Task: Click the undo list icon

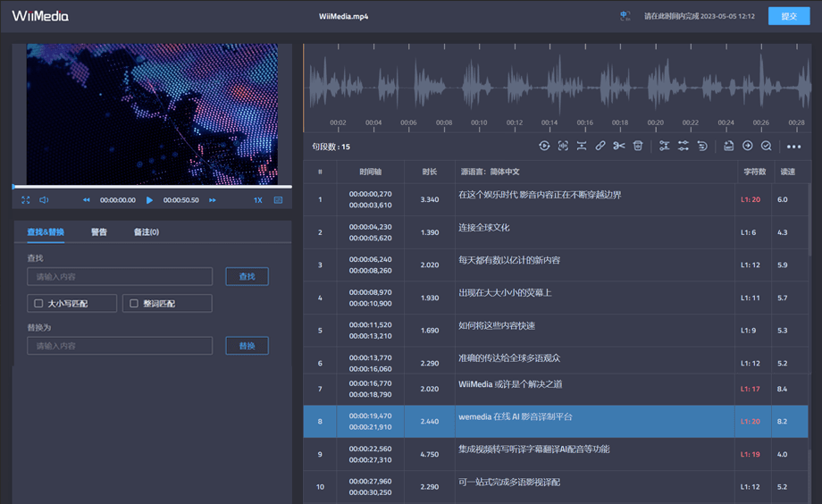Action: [x=702, y=146]
